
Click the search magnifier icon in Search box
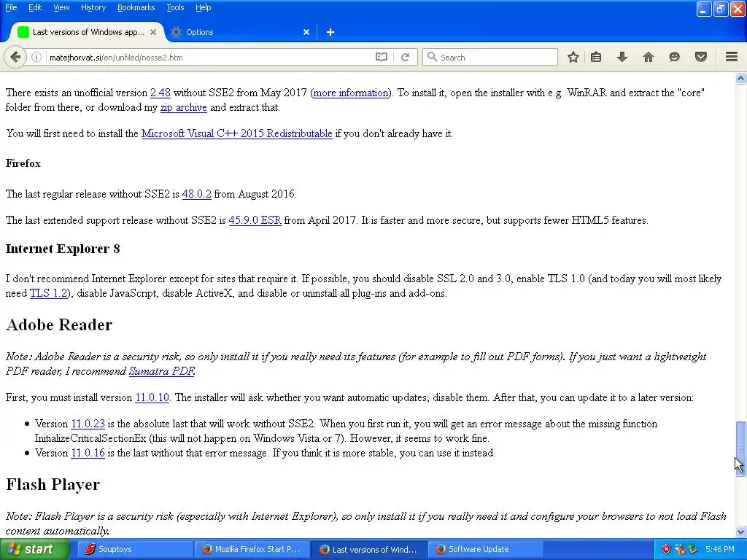[x=432, y=57]
